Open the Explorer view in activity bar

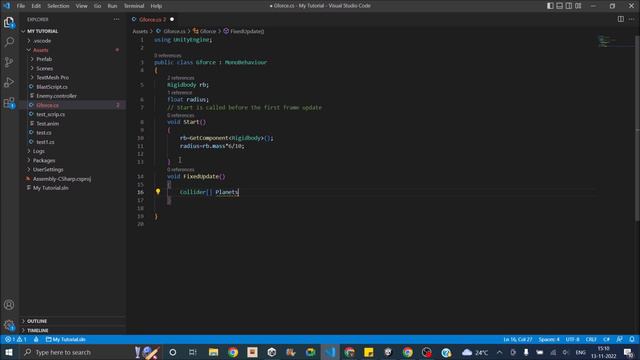(9, 22)
